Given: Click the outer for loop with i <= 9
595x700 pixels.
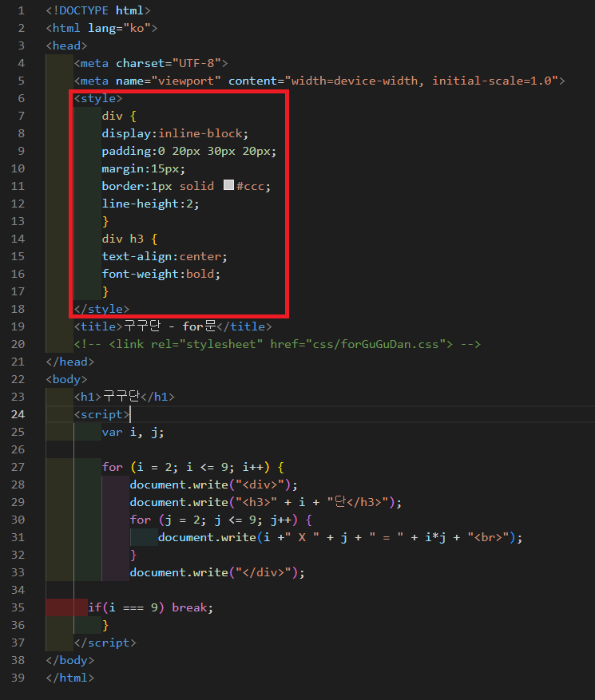Looking at the screenshot, I should pos(193,467).
